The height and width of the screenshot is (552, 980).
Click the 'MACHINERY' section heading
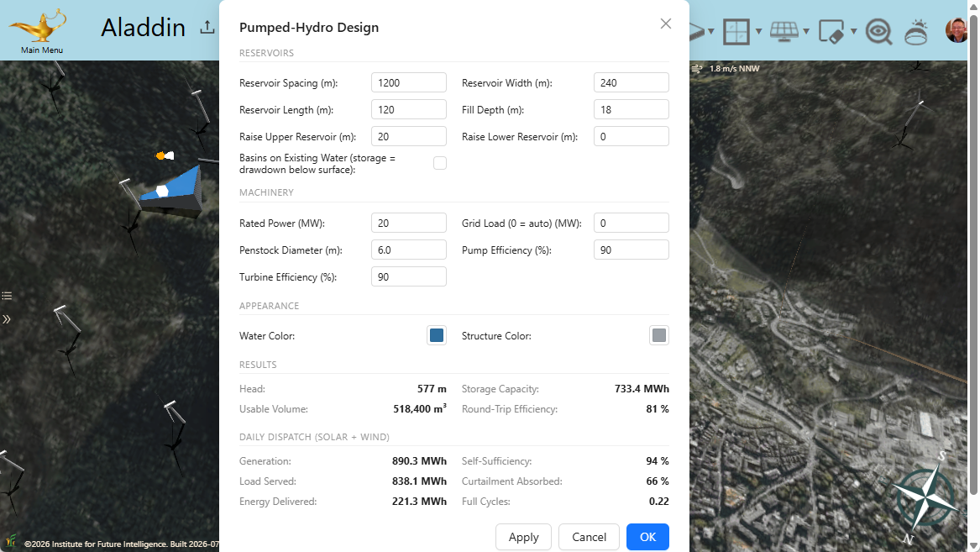266,192
